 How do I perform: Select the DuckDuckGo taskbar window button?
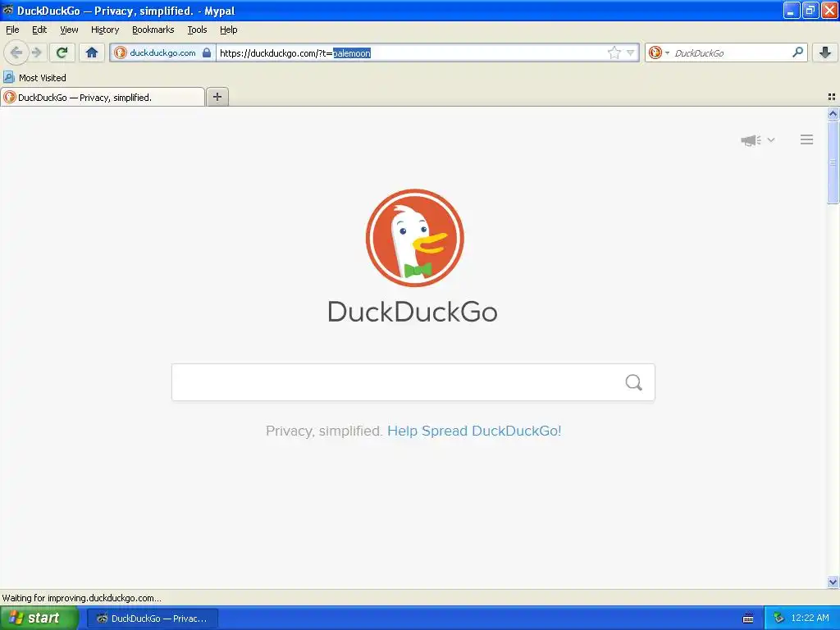[153, 619]
